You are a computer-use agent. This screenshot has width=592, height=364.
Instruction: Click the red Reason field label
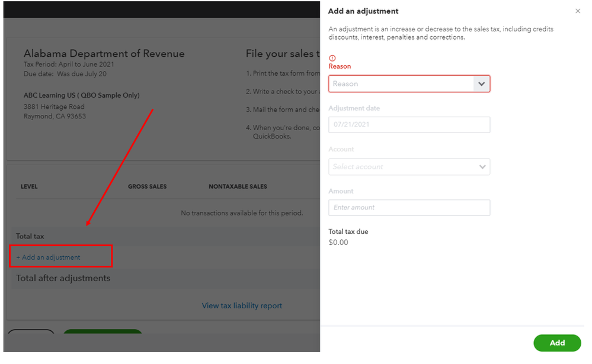pos(340,66)
